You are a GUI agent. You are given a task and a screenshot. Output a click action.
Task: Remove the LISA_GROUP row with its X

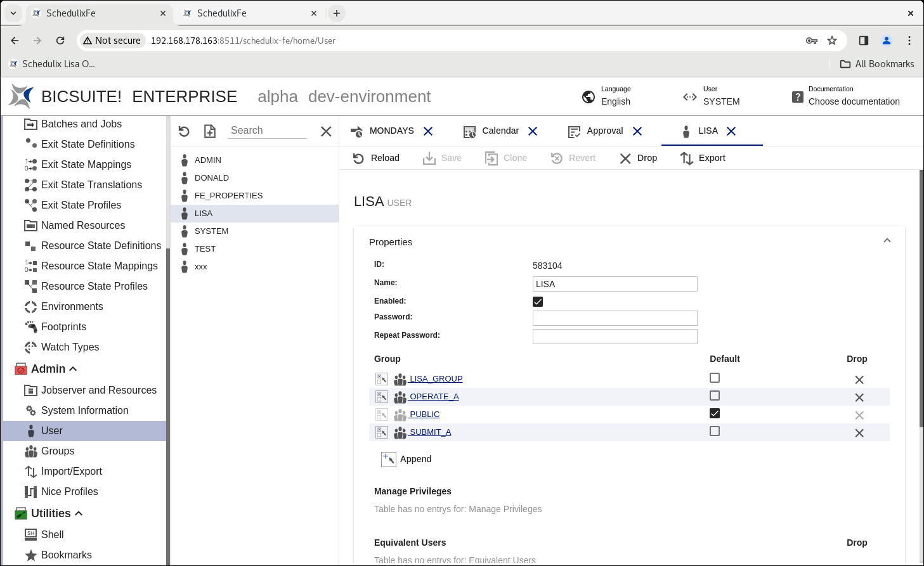859,380
